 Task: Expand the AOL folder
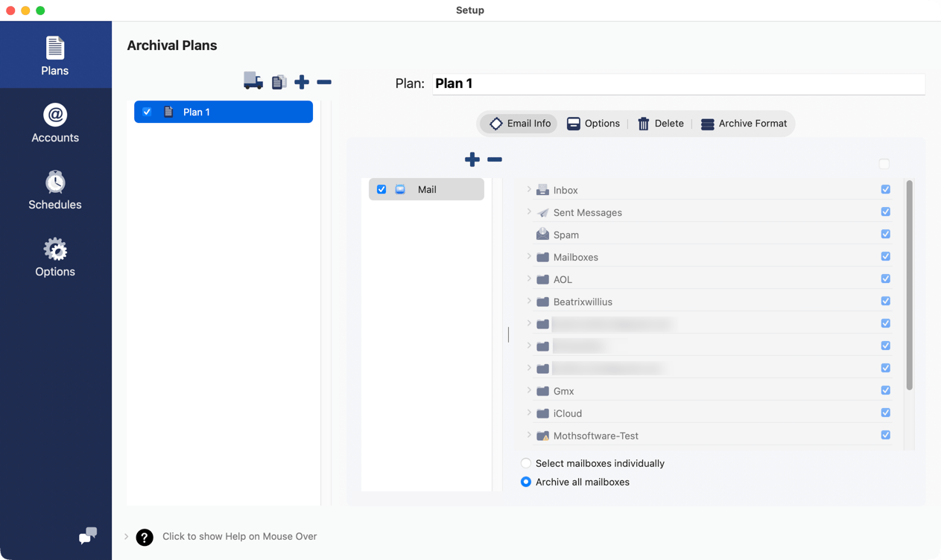click(529, 279)
